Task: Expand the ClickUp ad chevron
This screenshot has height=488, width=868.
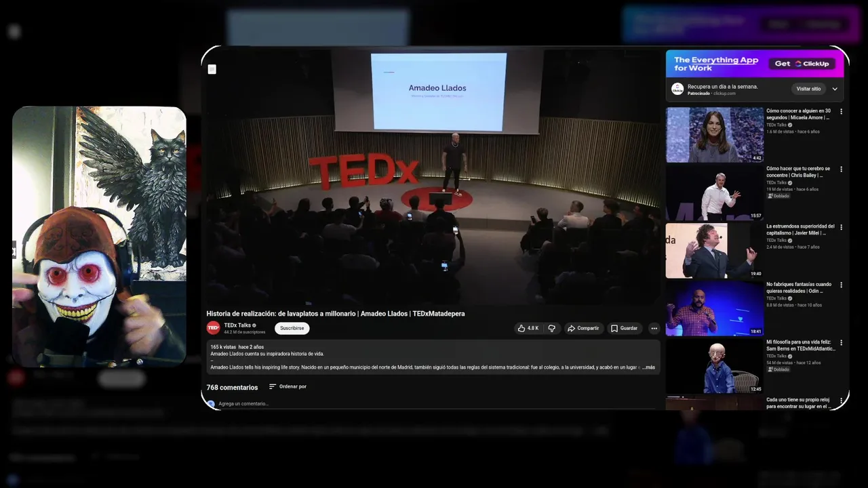Action: [x=835, y=89]
